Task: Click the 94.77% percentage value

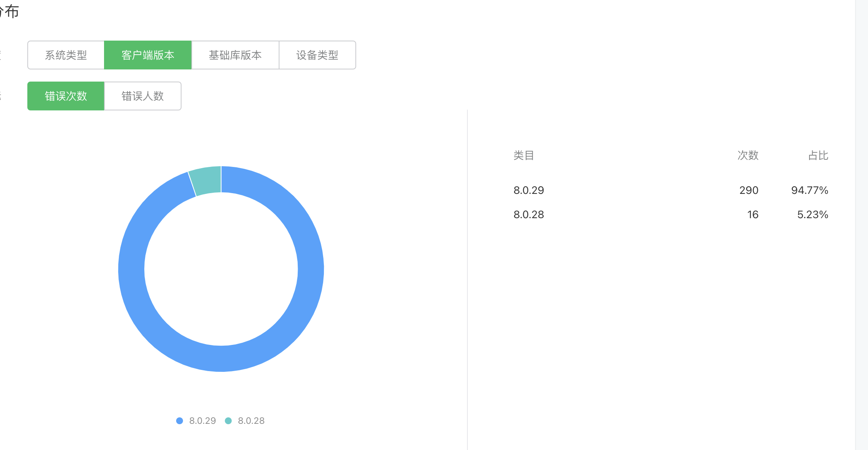Action: coord(810,190)
